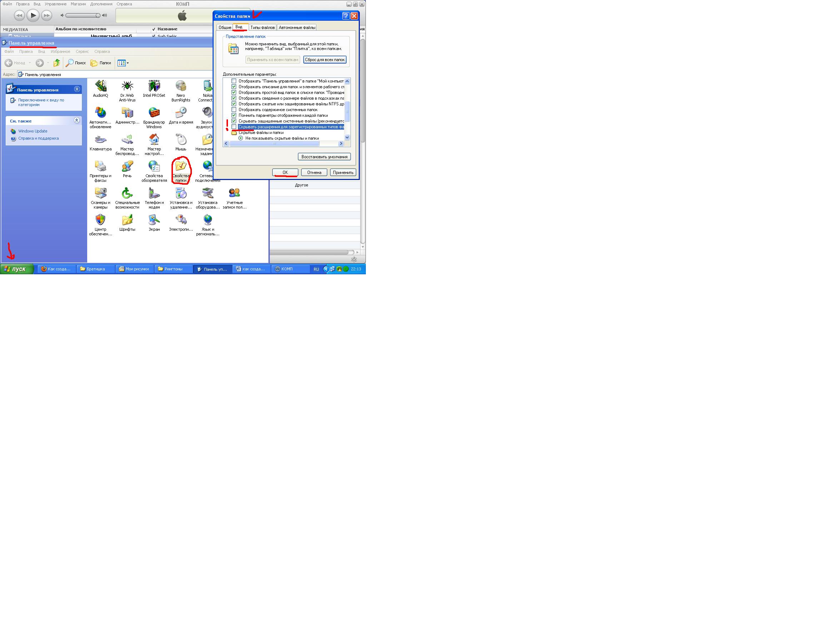Open the Мышь mouse settings icon
Image resolution: width=840 pixels, height=630 pixels.
click(181, 140)
